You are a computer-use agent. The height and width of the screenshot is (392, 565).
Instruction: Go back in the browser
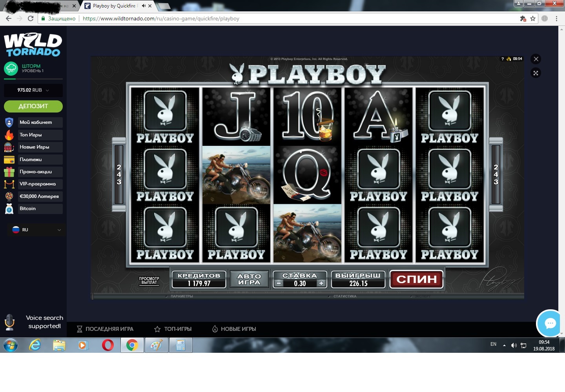(9, 18)
